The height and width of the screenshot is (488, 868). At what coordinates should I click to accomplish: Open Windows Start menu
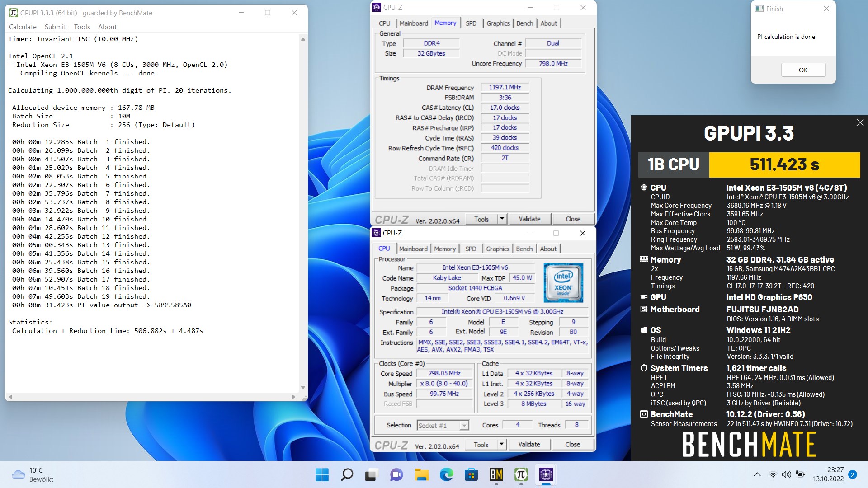pyautogui.click(x=322, y=474)
